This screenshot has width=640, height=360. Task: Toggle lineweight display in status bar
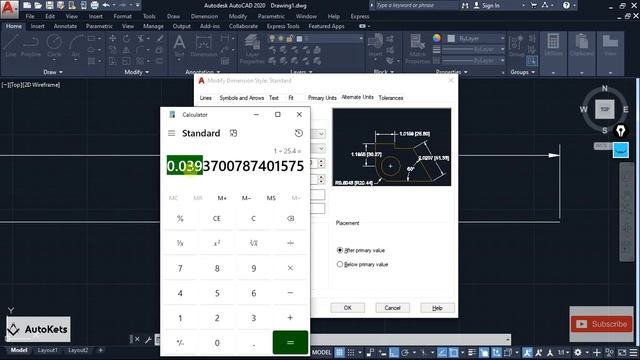click(472, 352)
